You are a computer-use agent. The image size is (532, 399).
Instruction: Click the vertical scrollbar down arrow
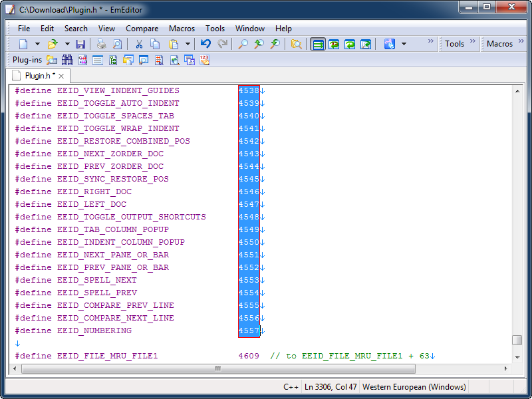click(517, 357)
